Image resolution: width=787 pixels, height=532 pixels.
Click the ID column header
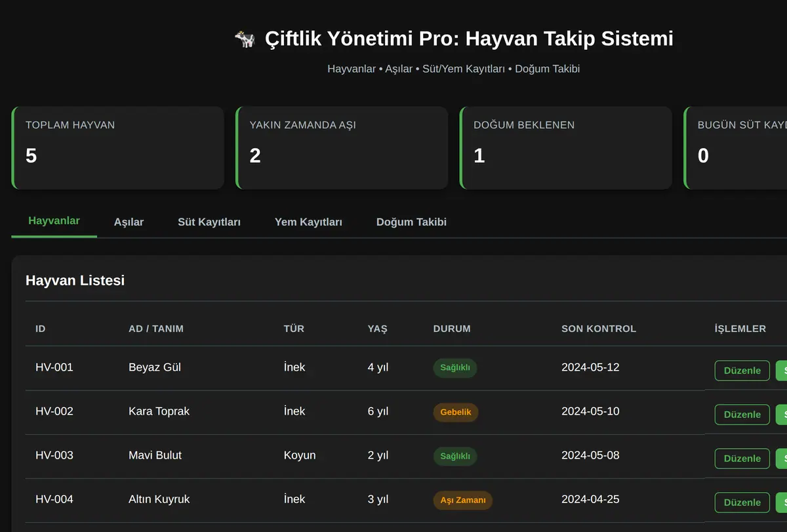click(x=41, y=329)
